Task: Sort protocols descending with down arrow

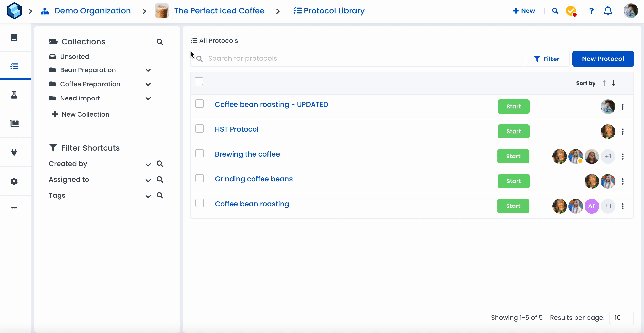Action: tap(613, 83)
